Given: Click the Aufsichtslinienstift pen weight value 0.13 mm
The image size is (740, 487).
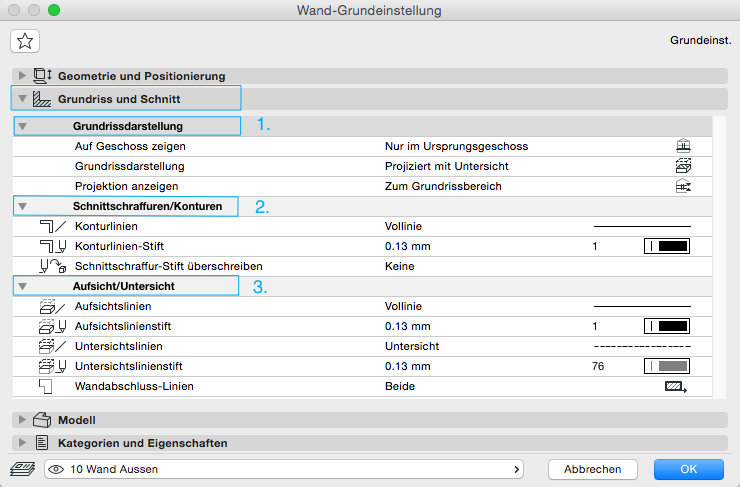Looking at the screenshot, I should (x=407, y=326).
